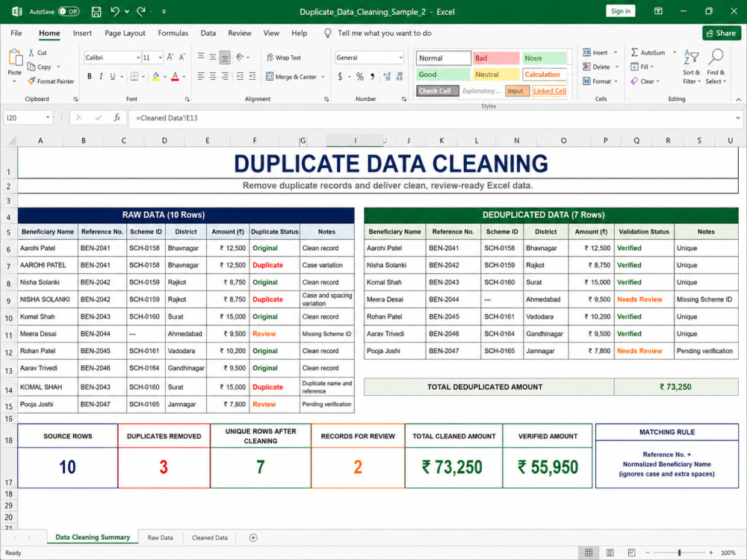Image resolution: width=747 pixels, height=560 pixels.
Task: Switch to the Raw Data sheet tab
Action: (160, 538)
